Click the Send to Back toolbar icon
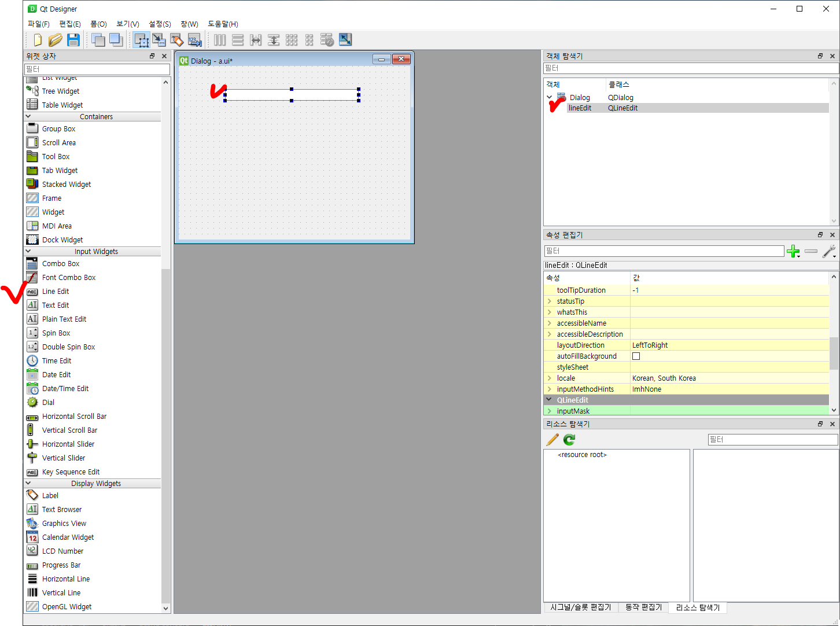This screenshot has height=626, width=840. 98,40
